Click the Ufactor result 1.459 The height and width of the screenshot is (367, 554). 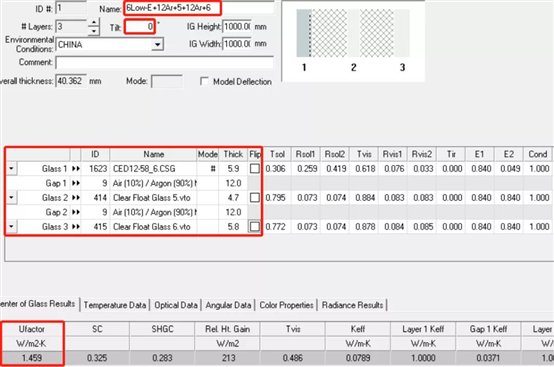[x=32, y=358]
